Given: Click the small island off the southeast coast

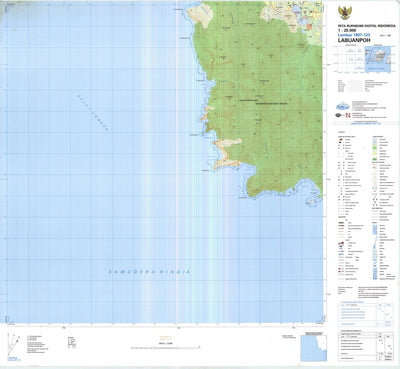Looking at the screenshot, I should [x=311, y=201].
